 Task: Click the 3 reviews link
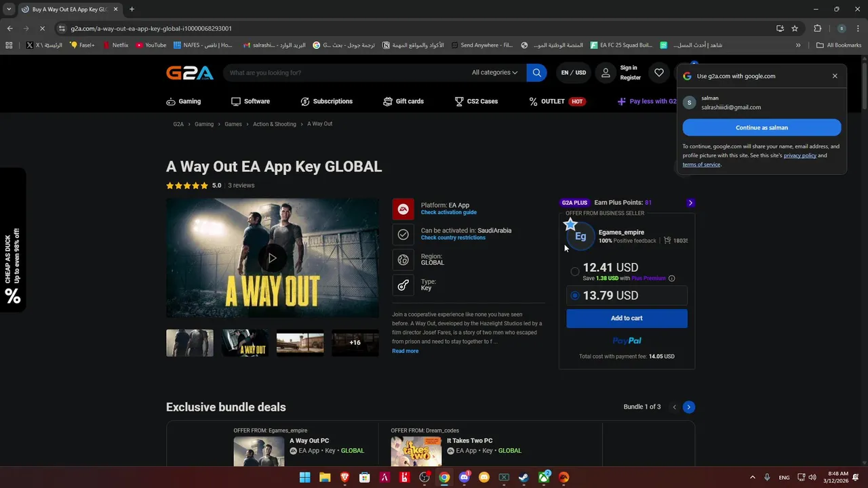[x=241, y=185]
